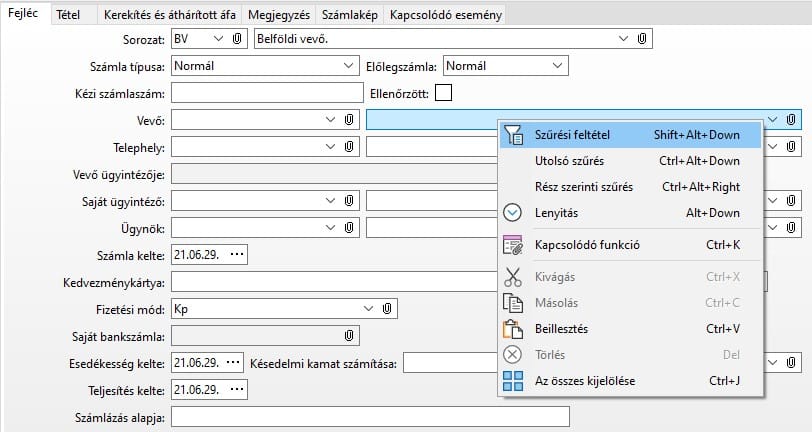The height and width of the screenshot is (432, 812).
Task: Click the paperclip icon beside Fizetési mód
Action: pyautogui.click(x=387, y=309)
